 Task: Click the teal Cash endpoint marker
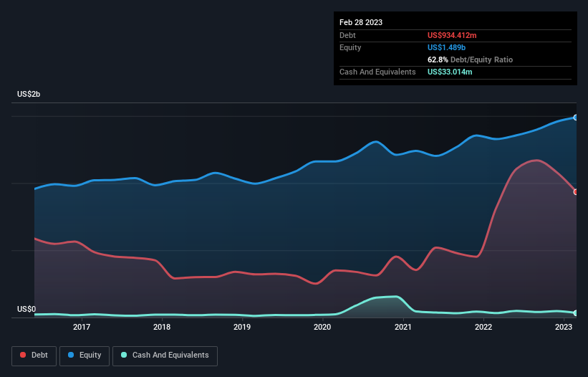click(576, 312)
